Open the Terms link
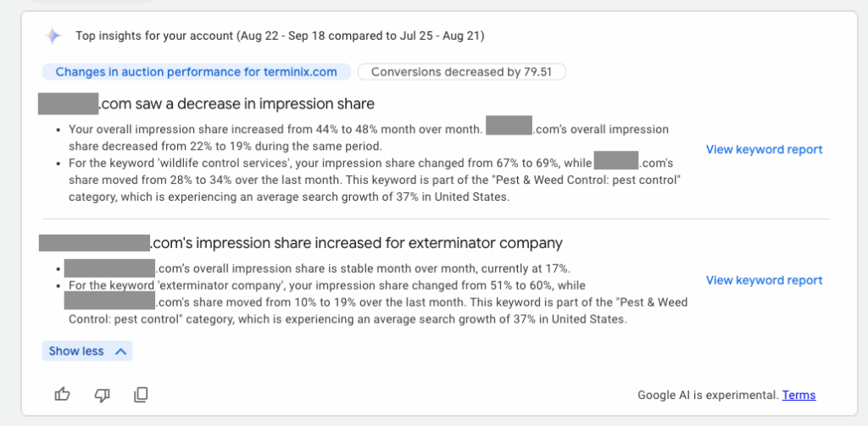The height and width of the screenshot is (426, 868). pos(798,395)
